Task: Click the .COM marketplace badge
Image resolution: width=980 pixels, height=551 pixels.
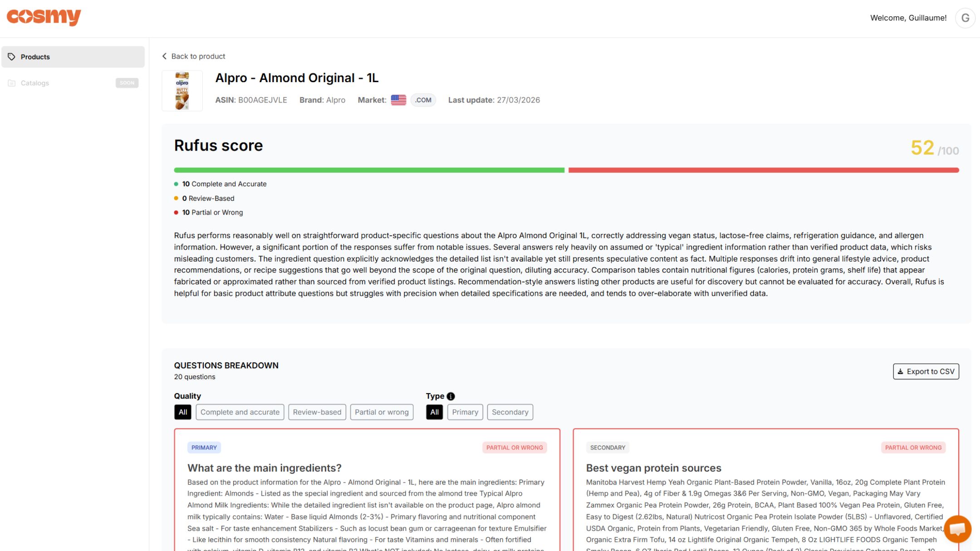Action: pyautogui.click(x=422, y=100)
